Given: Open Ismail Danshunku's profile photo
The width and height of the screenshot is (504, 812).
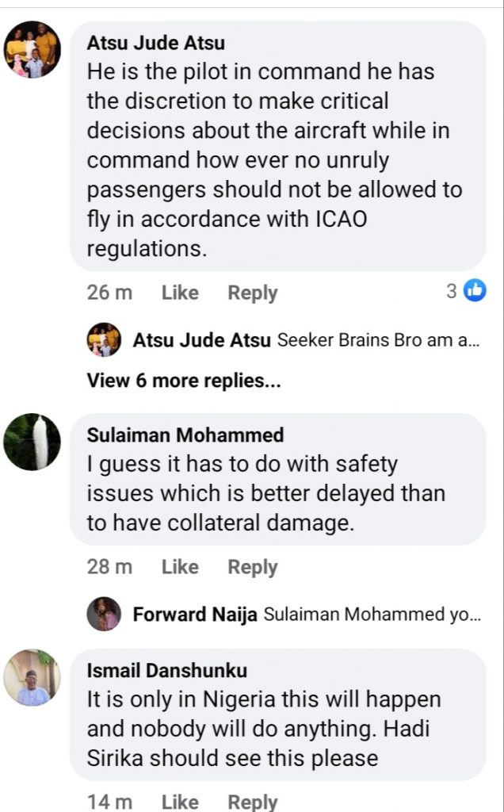Looking at the screenshot, I should (32, 678).
